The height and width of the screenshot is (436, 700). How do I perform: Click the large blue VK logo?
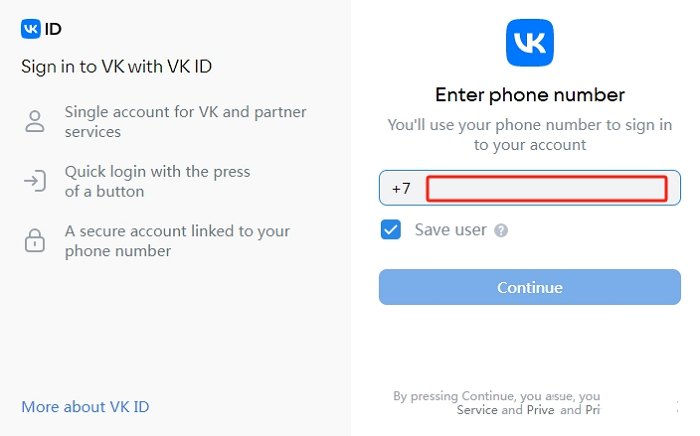(x=529, y=43)
